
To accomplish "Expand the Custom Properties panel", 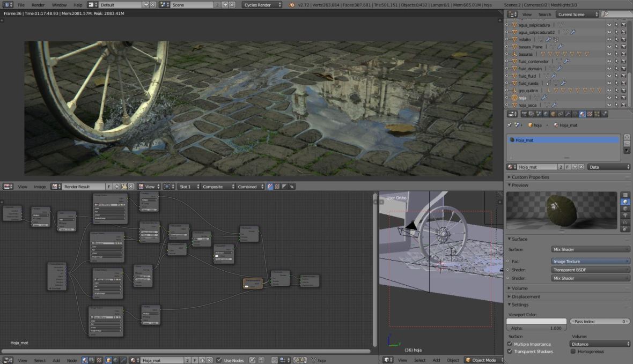I will pyautogui.click(x=530, y=177).
